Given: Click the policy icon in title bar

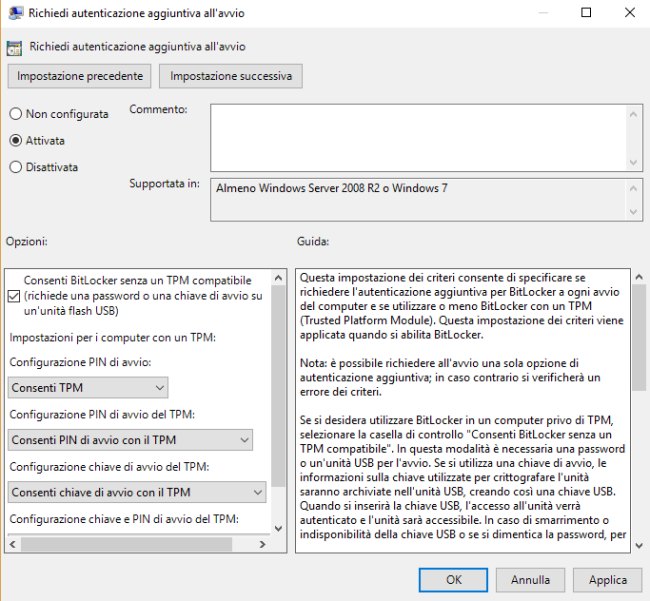Looking at the screenshot, I should coord(14,13).
